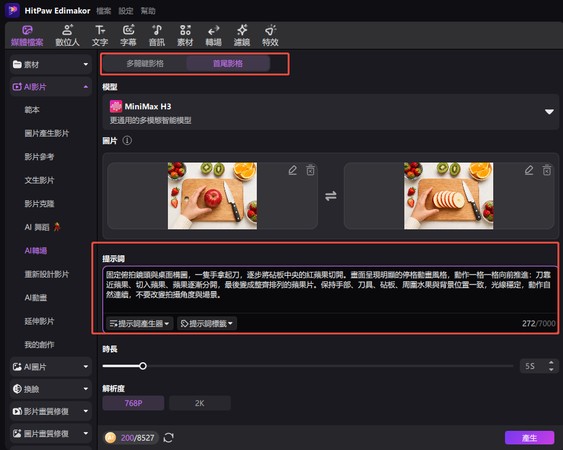The width and height of the screenshot is (563, 450).
Task: Delete the last frame sliced apple image
Action: click(547, 170)
